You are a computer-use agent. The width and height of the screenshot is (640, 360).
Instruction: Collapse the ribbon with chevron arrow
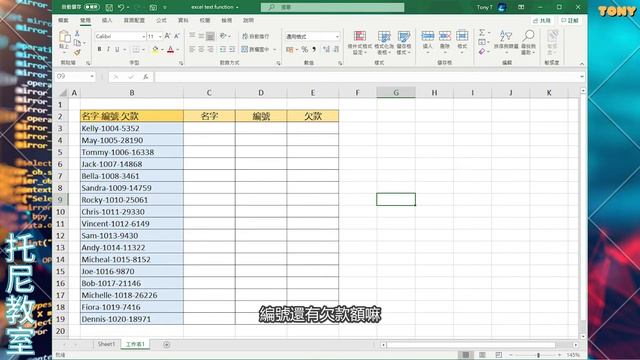coord(582,64)
